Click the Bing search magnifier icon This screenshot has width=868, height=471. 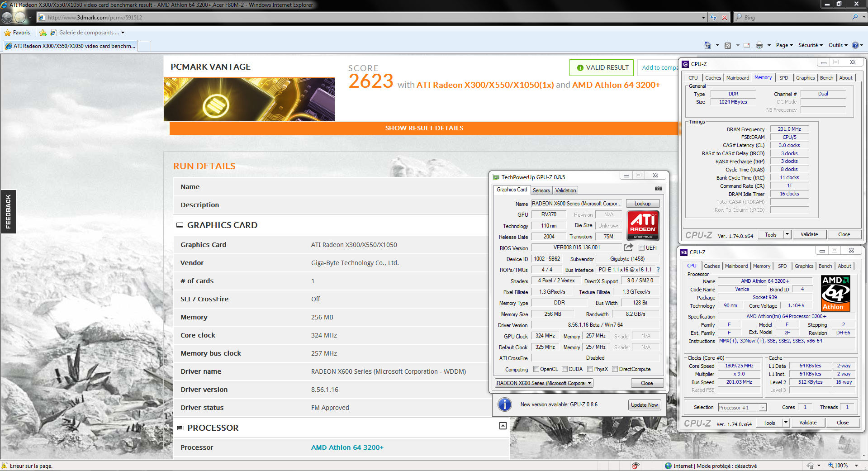pos(855,17)
